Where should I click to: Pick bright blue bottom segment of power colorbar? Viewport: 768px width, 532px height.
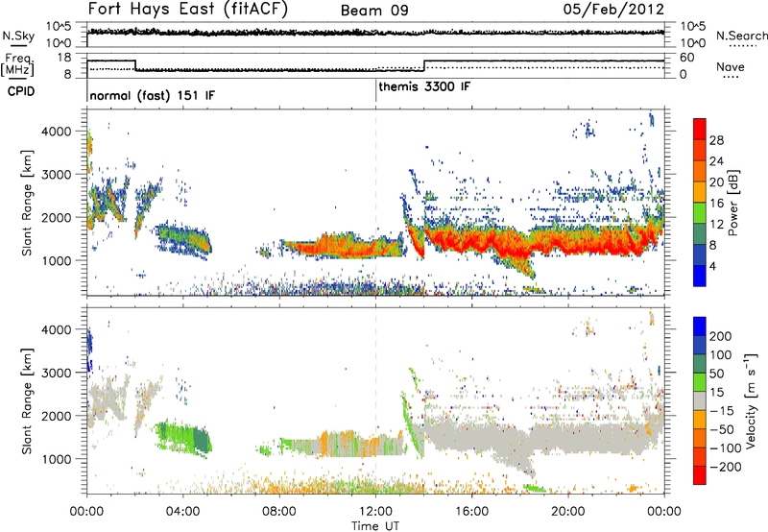click(700, 276)
